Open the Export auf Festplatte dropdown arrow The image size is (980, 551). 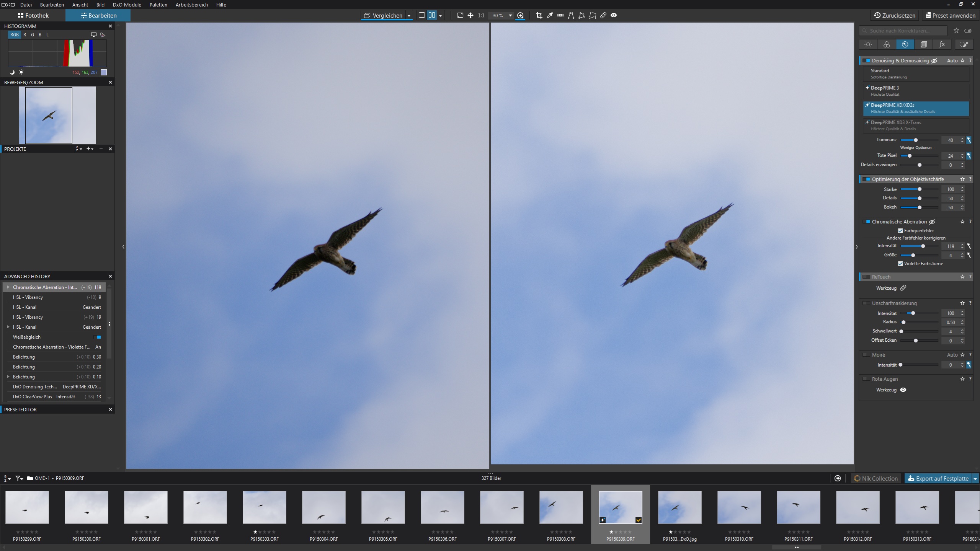click(975, 478)
